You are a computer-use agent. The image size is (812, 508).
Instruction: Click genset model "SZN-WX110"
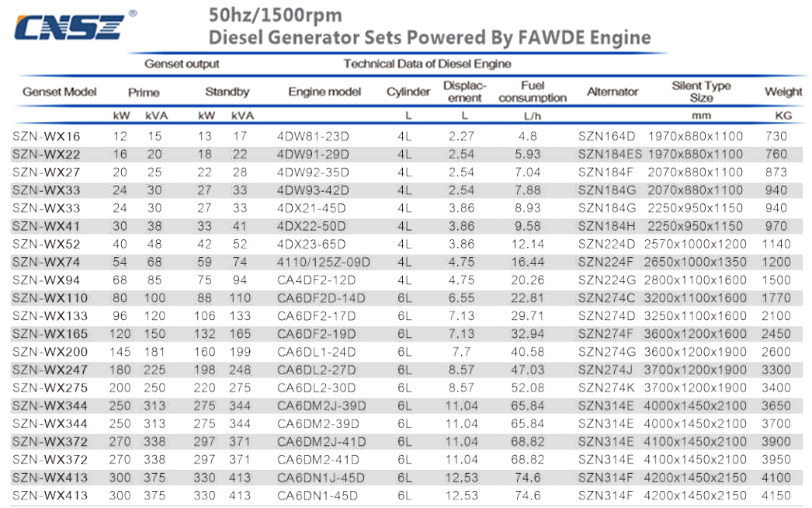click(x=50, y=298)
